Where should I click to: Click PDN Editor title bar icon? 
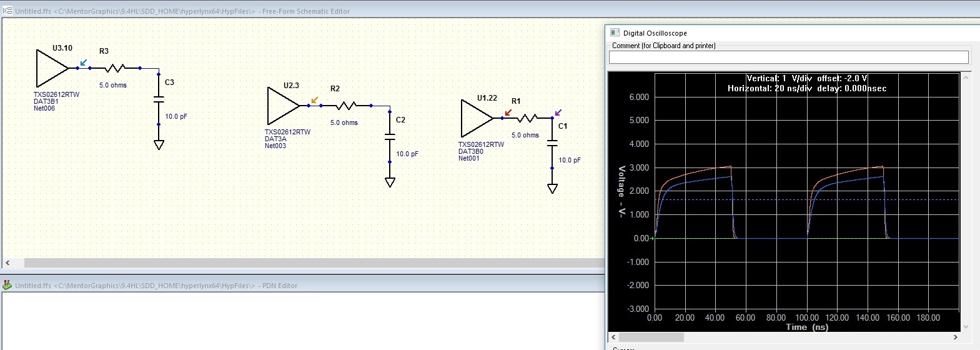click(7, 285)
